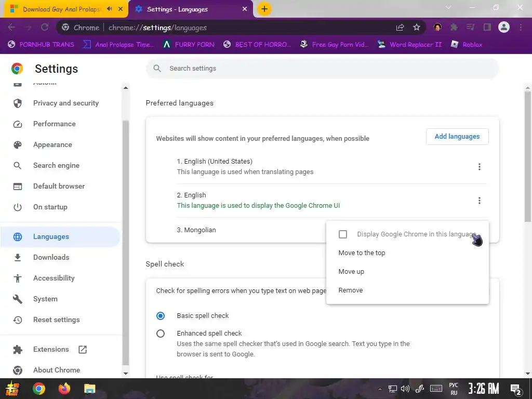Open the Roblox bookmark

pos(467,45)
